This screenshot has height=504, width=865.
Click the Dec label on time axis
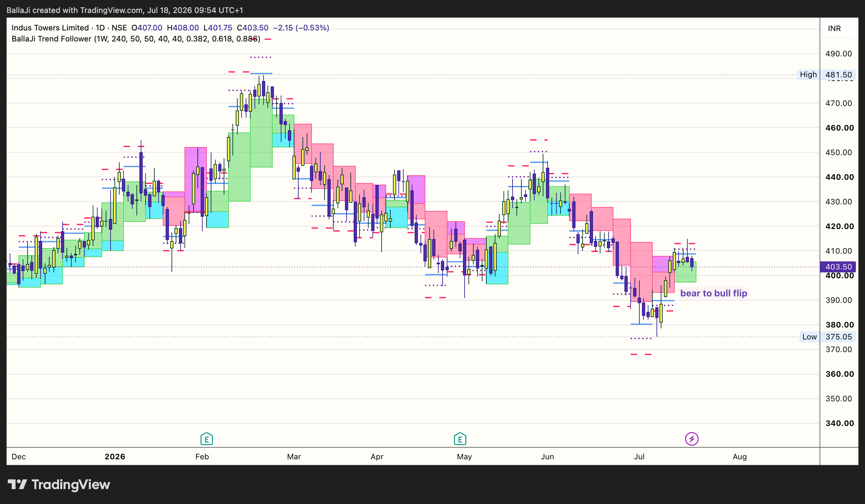18,457
